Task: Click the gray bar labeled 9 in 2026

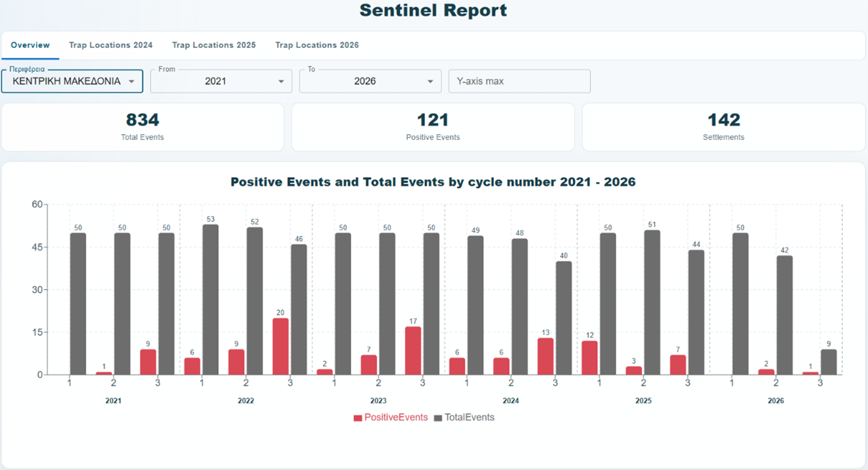Action: click(829, 362)
